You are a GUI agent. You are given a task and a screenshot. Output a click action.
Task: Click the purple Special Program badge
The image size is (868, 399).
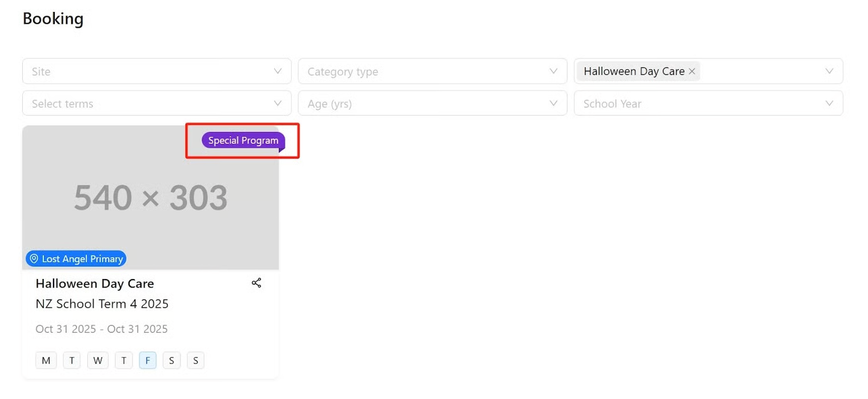243,141
